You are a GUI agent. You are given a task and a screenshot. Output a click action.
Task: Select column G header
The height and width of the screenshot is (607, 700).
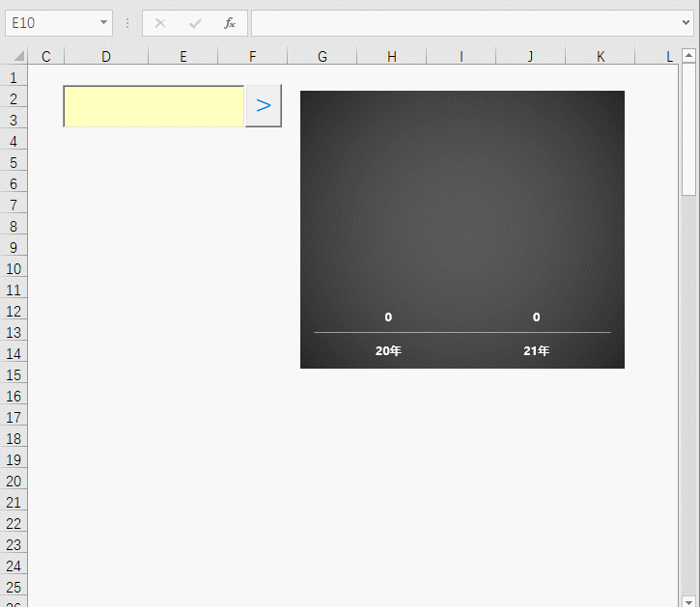click(x=322, y=57)
